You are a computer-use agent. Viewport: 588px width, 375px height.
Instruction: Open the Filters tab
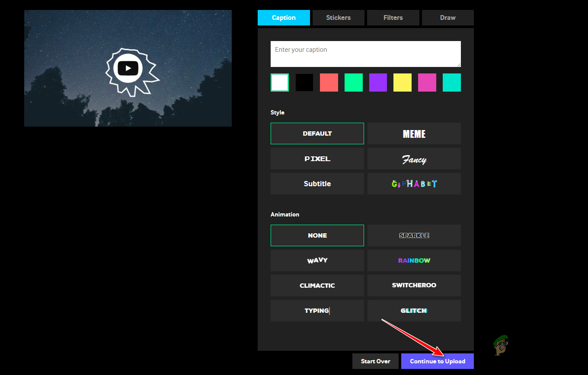393,18
